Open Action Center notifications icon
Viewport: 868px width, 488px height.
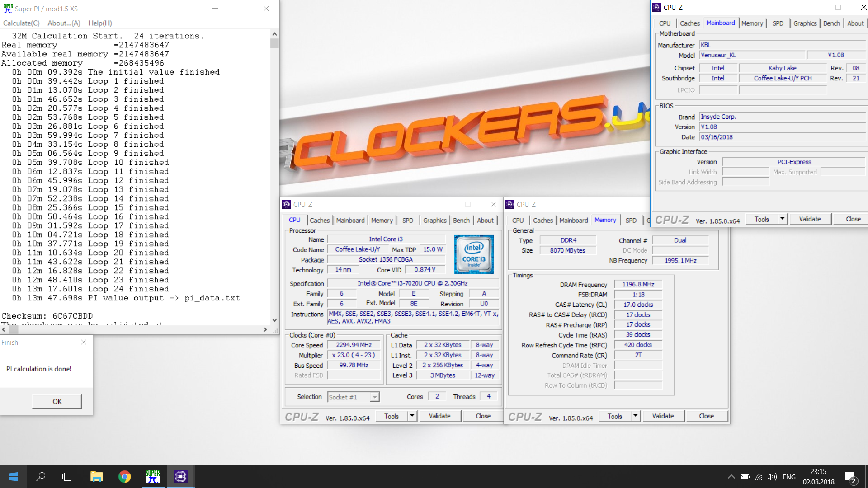pyautogui.click(x=850, y=477)
